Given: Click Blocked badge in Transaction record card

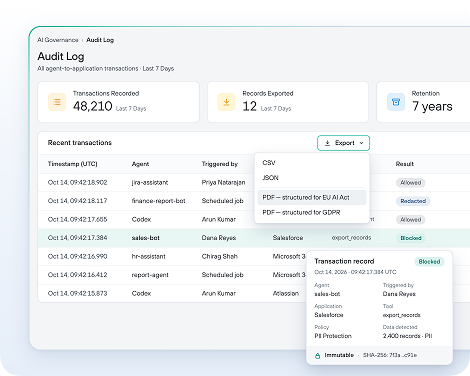Looking at the screenshot, I should pyautogui.click(x=429, y=262).
